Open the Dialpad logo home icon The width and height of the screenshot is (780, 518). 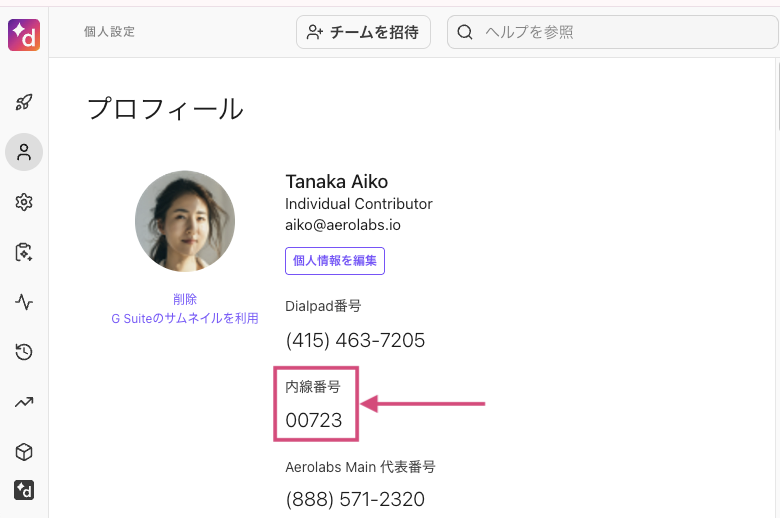pyautogui.click(x=24, y=35)
